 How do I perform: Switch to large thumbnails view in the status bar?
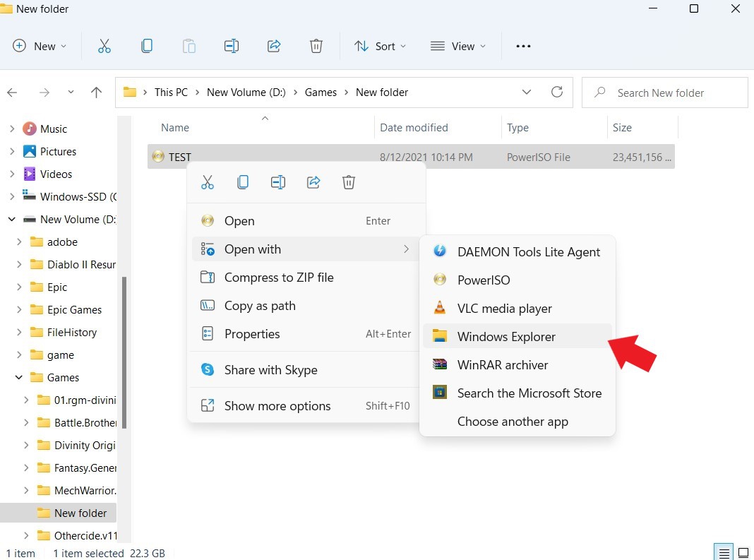[743, 553]
